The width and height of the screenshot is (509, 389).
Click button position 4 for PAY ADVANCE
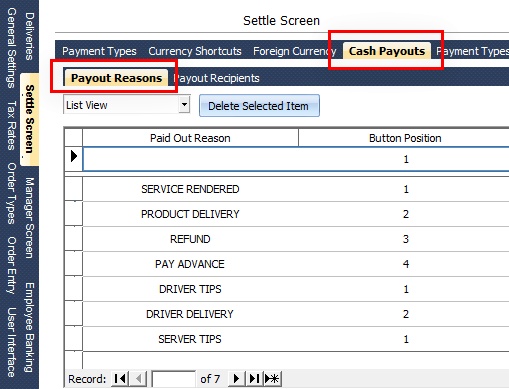coord(405,264)
